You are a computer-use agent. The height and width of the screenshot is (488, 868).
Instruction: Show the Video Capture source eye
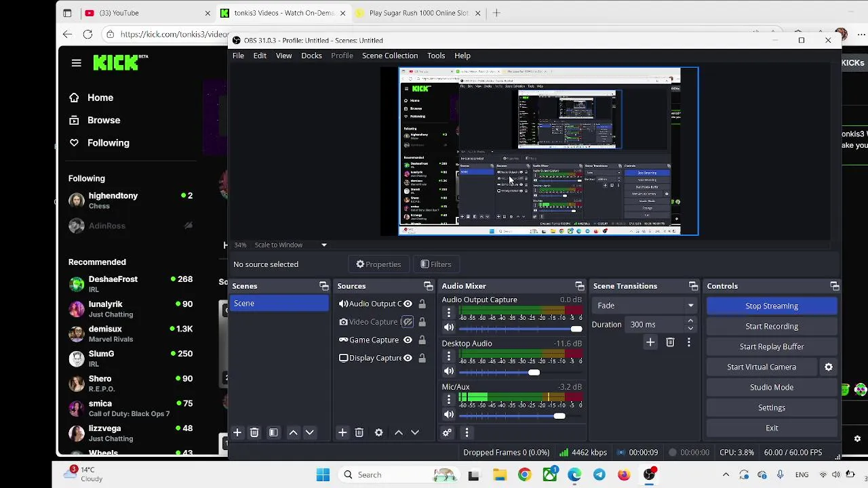pyautogui.click(x=408, y=322)
